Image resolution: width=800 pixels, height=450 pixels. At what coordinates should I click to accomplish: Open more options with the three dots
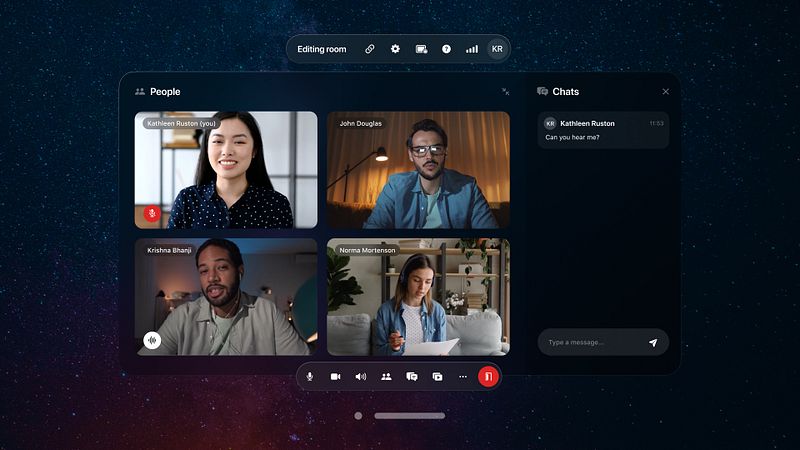(463, 377)
